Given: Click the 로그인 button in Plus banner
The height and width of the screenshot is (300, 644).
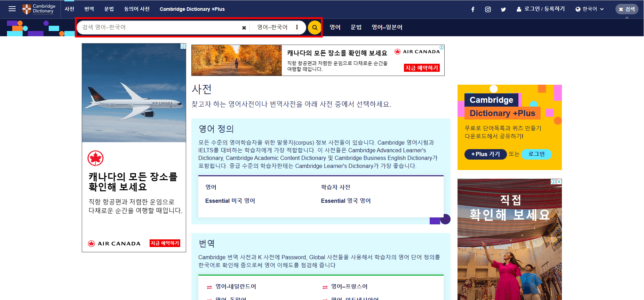Looking at the screenshot, I should click(x=536, y=154).
